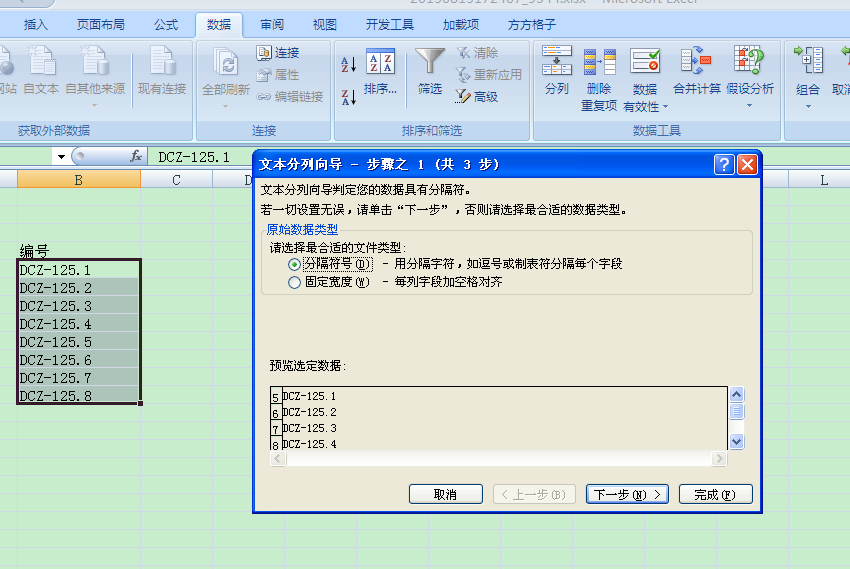Click cell containing DCZ-125.4

78,324
